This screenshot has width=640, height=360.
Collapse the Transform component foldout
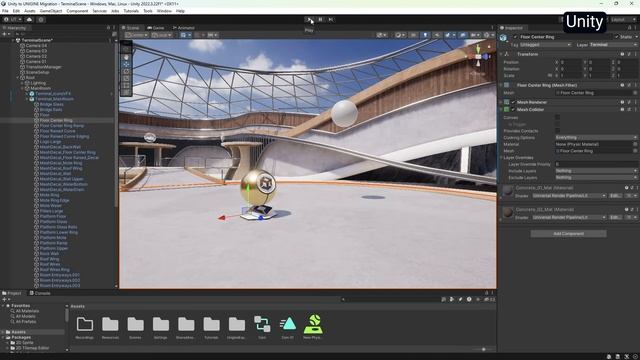pos(502,54)
